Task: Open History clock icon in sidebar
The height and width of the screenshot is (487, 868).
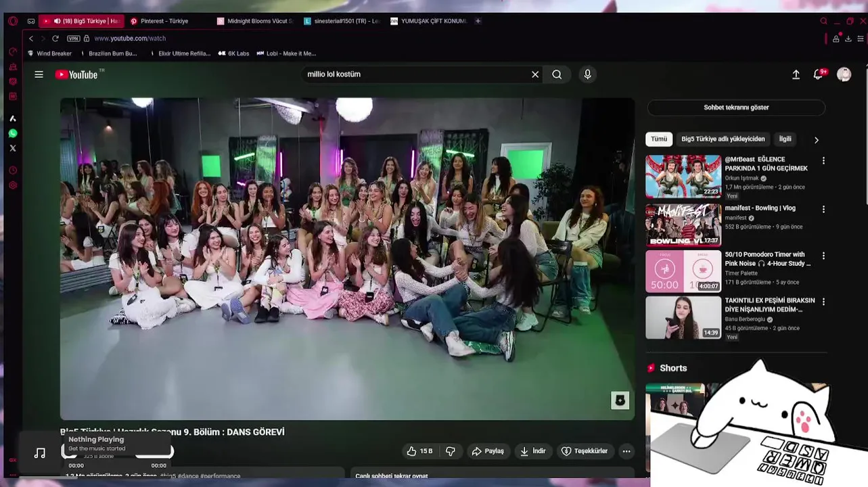Action: pyautogui.click(x=12, y=170)
